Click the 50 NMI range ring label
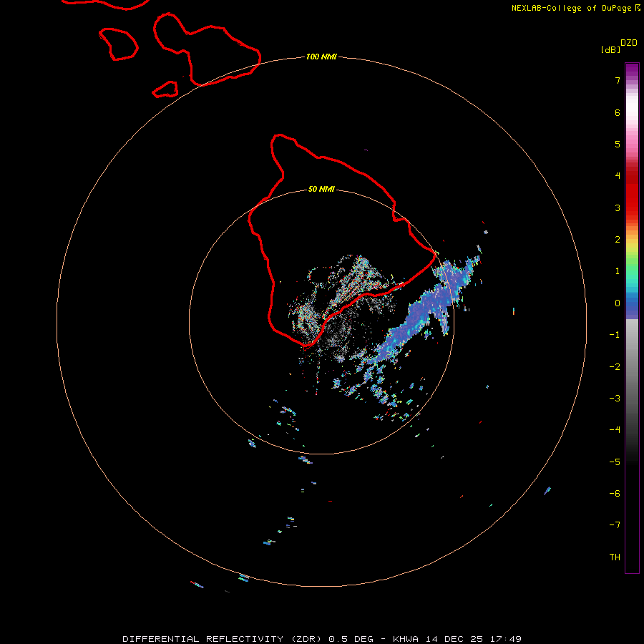 click(x=321, y=189)
